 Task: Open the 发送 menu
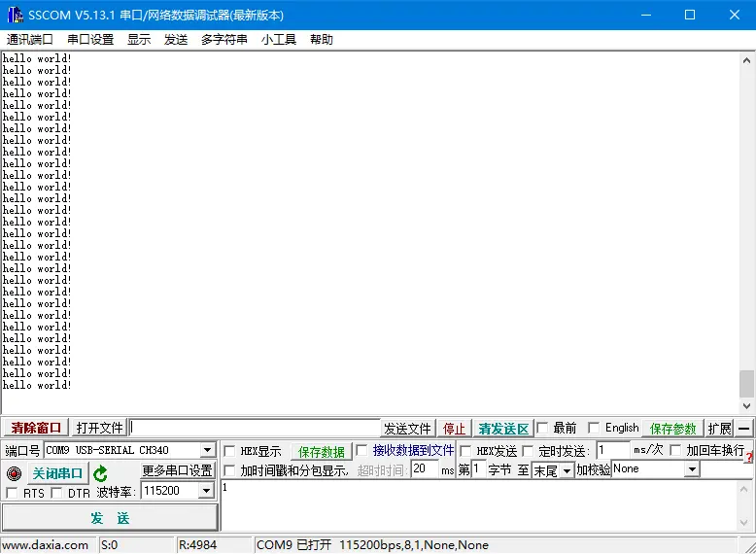coord(176,40)
